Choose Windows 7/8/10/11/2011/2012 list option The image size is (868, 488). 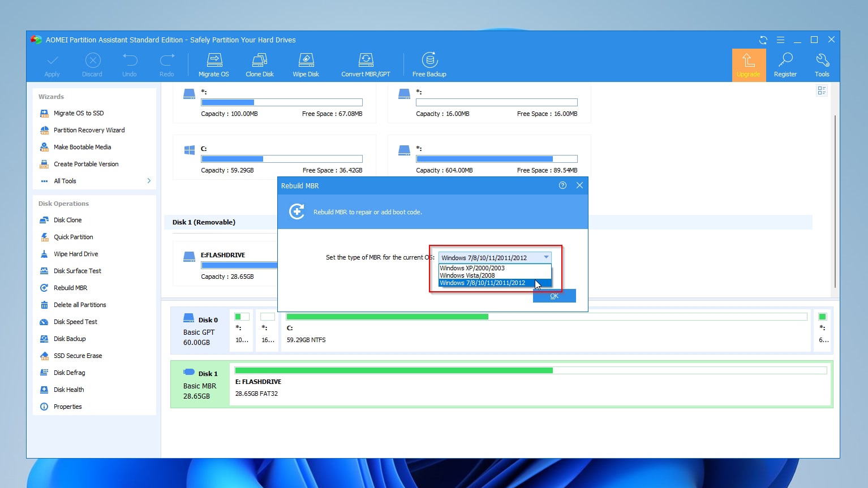pyautogui.click(x=495, y=283)
